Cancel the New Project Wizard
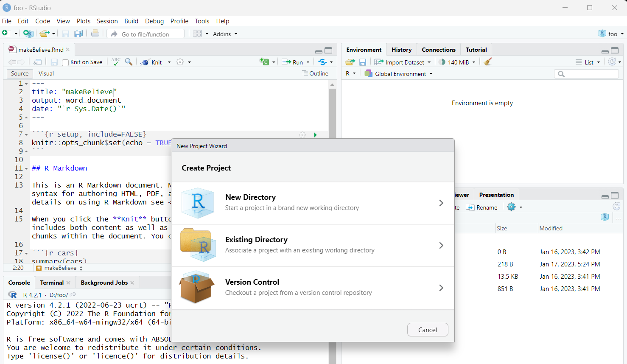This screenshot has height=364, width=627. point(427,330)
